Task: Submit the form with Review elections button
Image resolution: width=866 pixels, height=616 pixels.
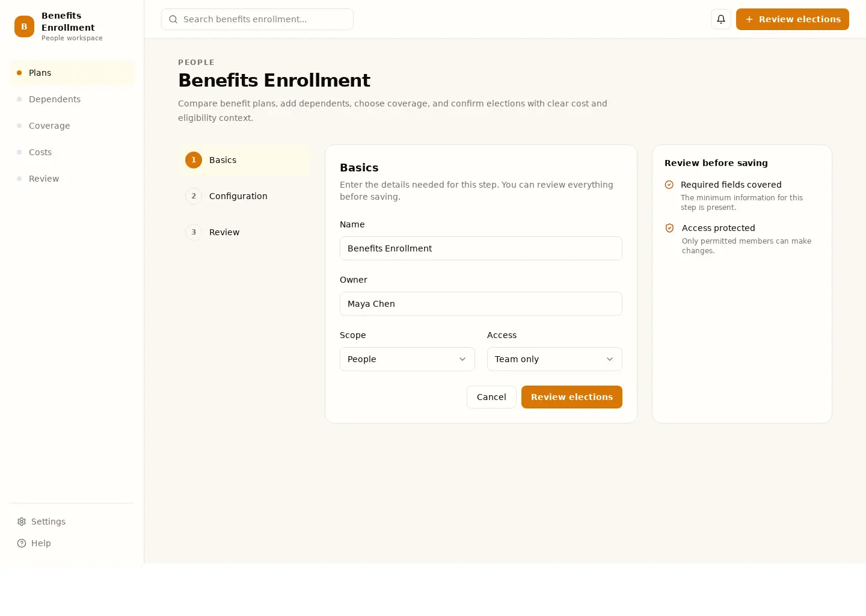Action: tap(572, 397)
